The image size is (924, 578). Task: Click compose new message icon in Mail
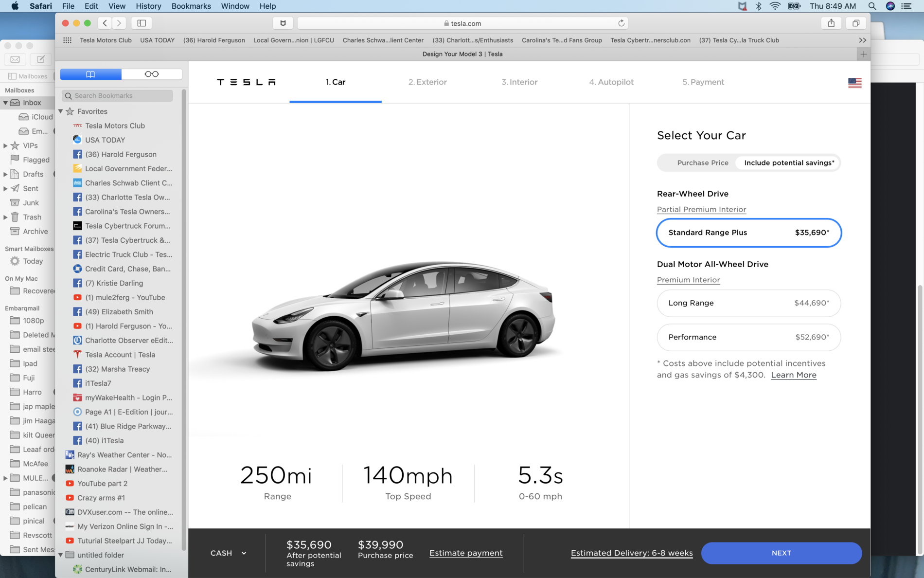[x=41, y=59]
